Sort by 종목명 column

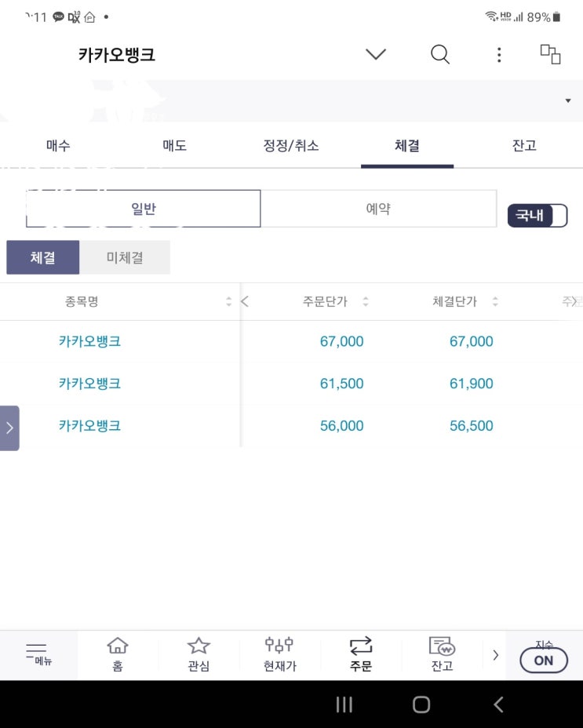[x=228, y=301]
